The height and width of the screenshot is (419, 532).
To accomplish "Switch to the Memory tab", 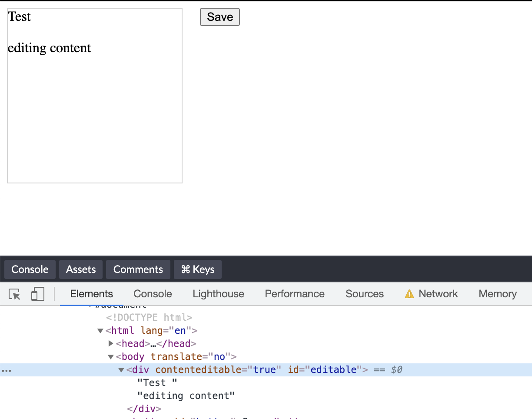I will coord(497,294).
